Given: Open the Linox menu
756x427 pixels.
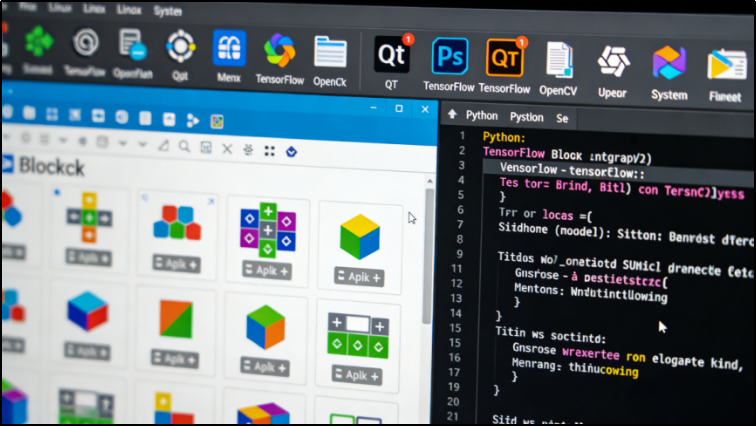Looking at the screenshot, I should (x=130, y=9).
